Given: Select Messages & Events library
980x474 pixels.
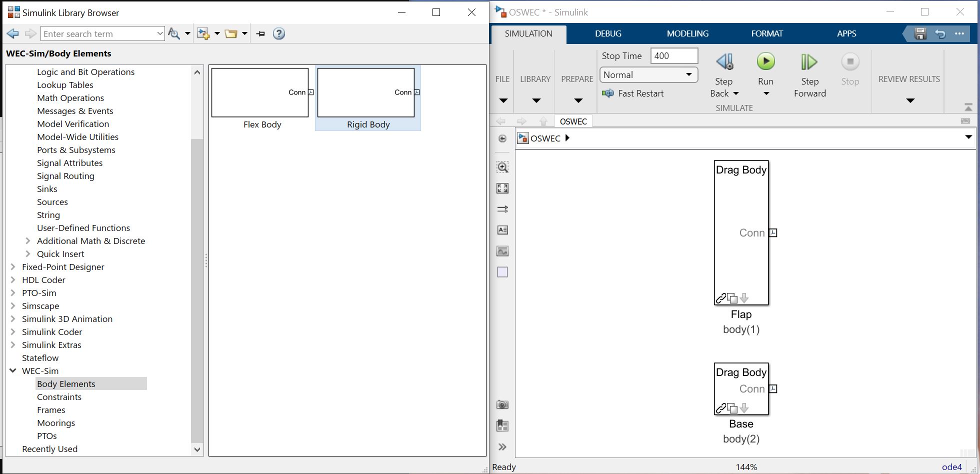Looking at the screenshot, I should 75,111.
